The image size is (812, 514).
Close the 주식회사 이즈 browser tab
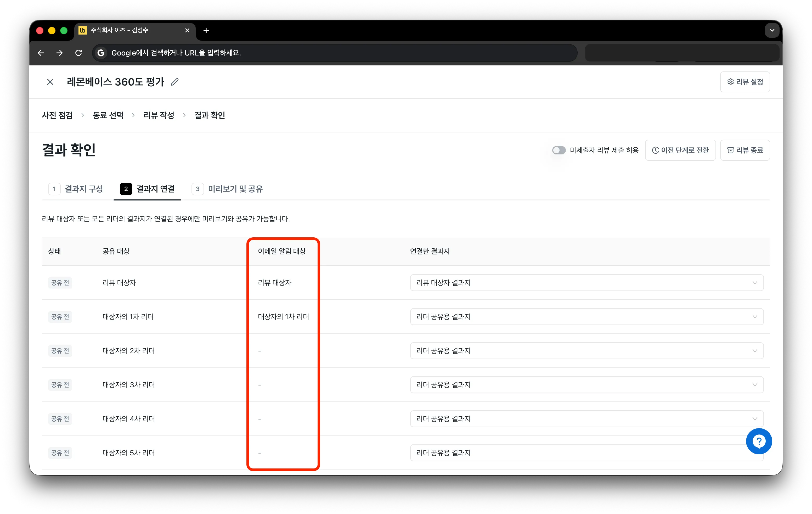pos(187,30)
